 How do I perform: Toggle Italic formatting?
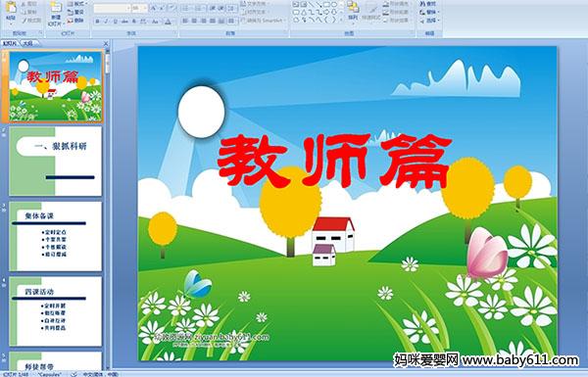click(x=106, y=22)
